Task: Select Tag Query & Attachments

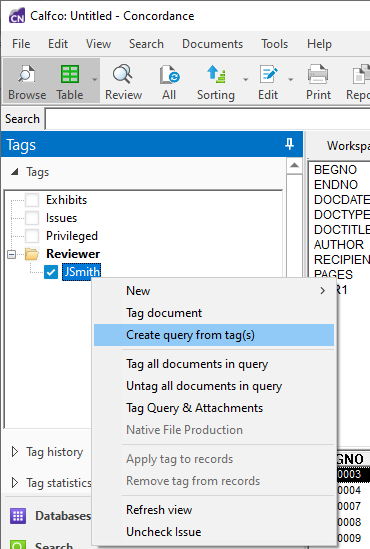Action: click(x=214, y=408)
